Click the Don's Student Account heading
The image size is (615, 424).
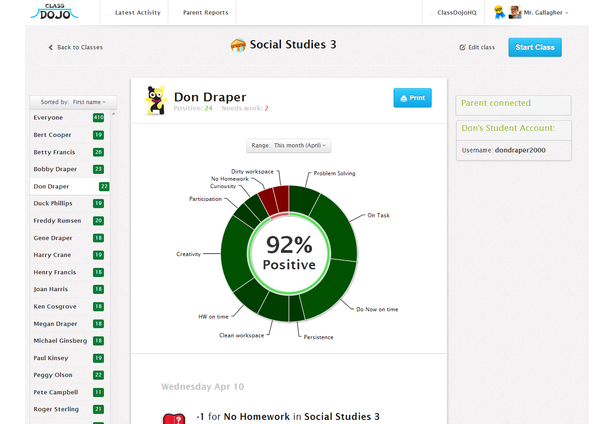(x=508, y=128)
